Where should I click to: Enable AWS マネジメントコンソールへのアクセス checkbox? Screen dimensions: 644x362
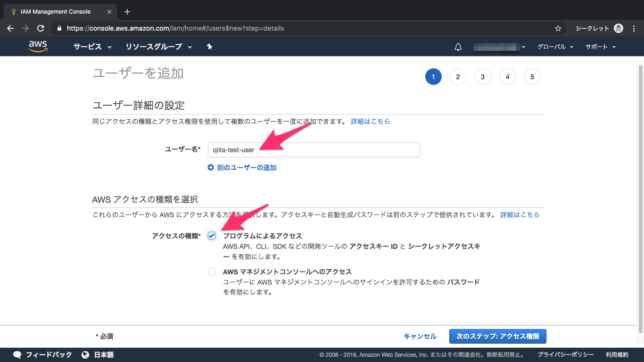tap(212, 271)
